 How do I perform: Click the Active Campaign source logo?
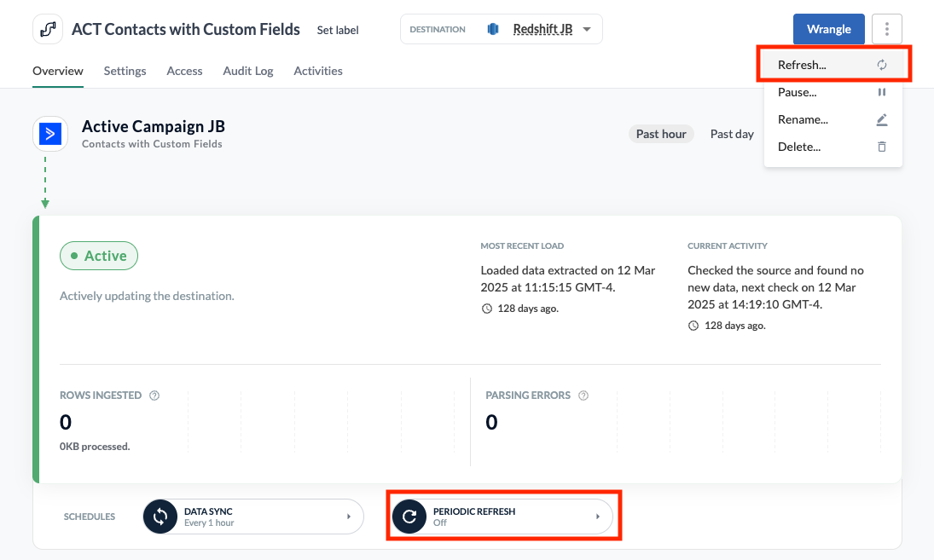pyautogui.click(x=50, y=134)
